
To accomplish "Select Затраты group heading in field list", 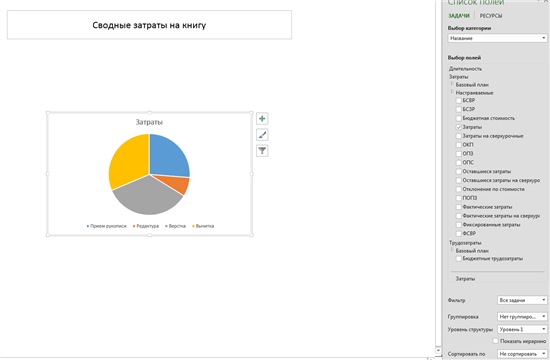I will (x=458, y=76).
